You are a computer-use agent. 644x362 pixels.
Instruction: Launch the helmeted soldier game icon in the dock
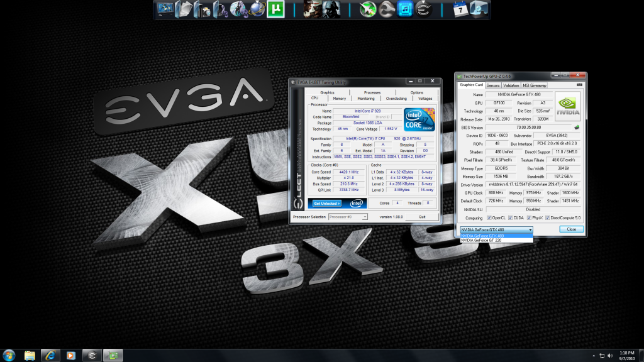[331, 9]
